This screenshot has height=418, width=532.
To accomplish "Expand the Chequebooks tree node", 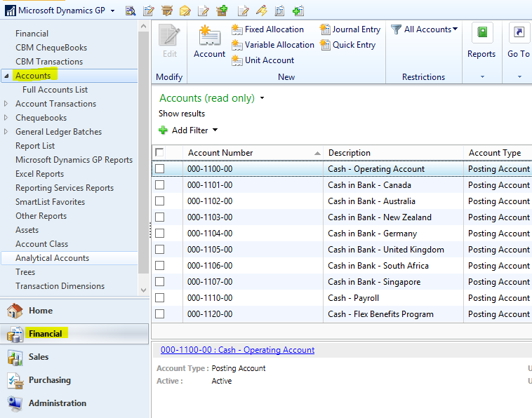I will pos(6,118).
